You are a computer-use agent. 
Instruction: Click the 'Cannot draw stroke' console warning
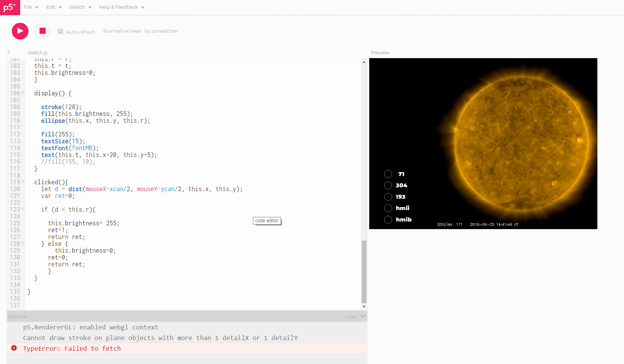coord(160,338)
